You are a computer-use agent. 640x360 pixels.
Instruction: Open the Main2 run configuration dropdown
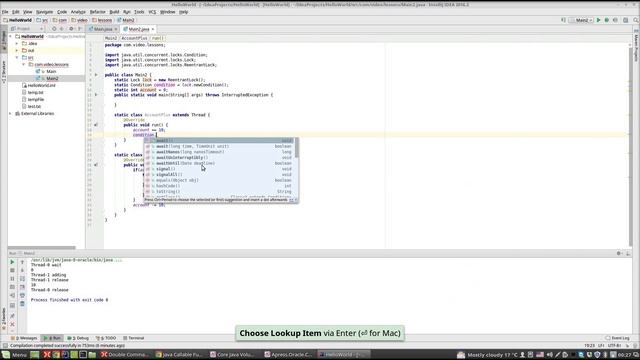click(x=581, y=20)
